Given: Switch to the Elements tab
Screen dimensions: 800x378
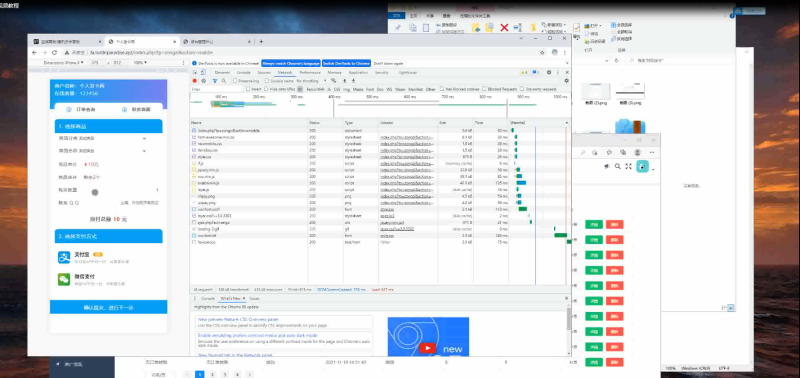Looking at the screenshot, I should click(222, 72).
